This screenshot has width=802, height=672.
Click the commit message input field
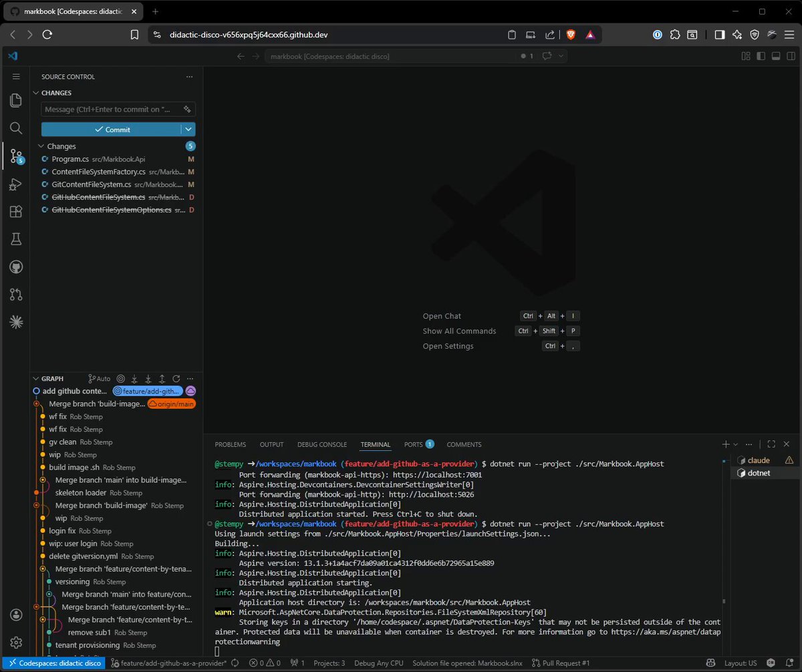click(118, 109)
